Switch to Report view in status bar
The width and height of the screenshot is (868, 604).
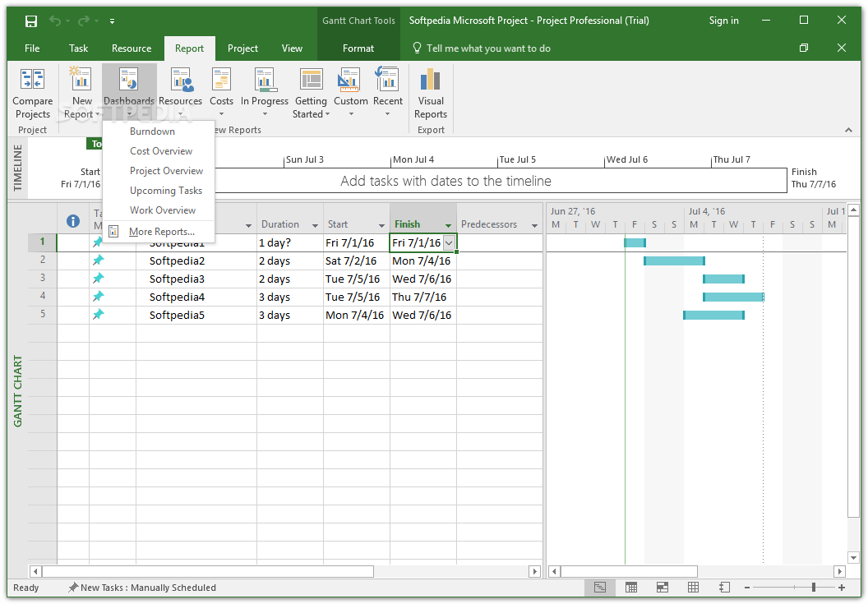coord(724,588)
